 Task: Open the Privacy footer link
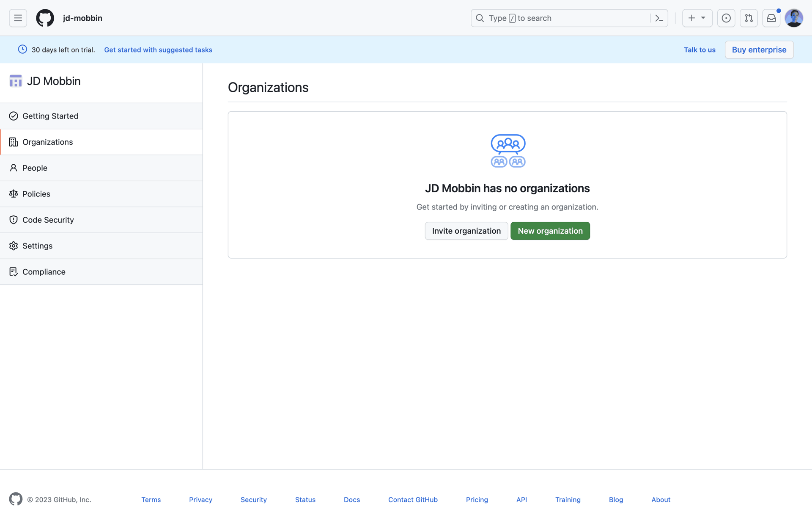tap(200, 500)
